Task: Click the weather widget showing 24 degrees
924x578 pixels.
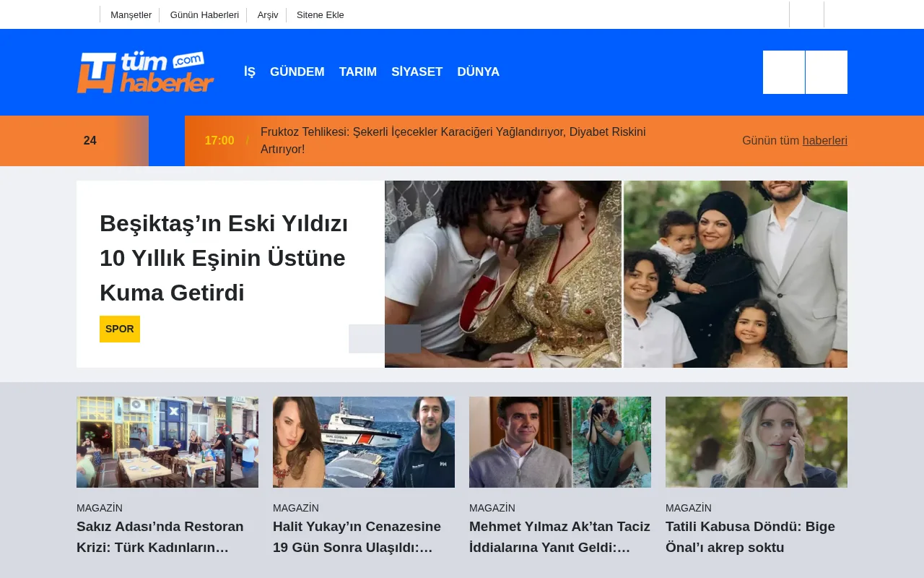Action: point(90,141)
